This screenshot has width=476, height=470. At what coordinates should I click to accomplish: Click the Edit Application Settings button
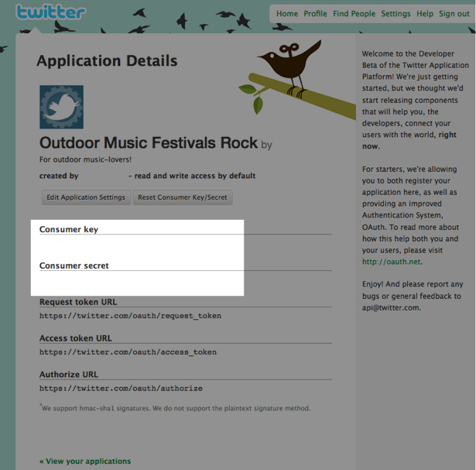pyautogui.click(x=86, y=197)
